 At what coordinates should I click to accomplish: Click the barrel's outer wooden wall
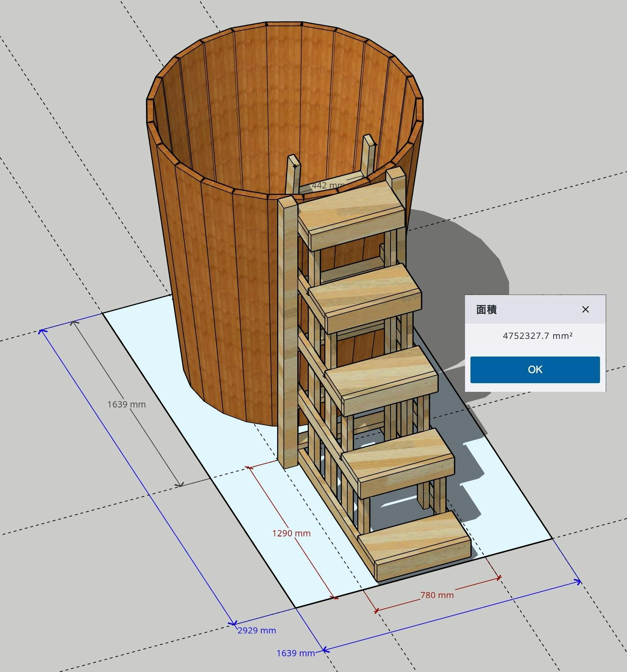(216, 288)
